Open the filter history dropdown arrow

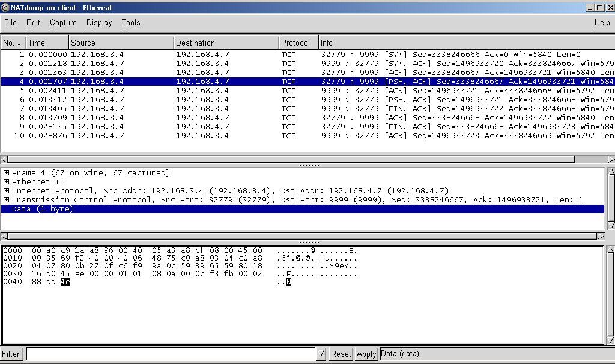[x=321, y=354]
